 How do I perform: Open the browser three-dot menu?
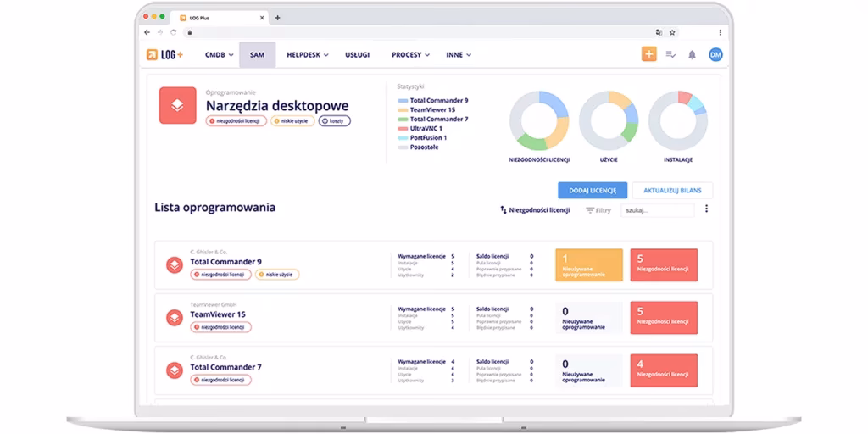[x=721, y=33]
